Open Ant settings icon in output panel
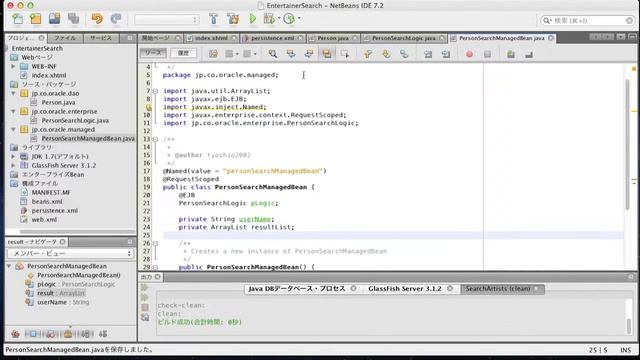640x360 pixels. point(144,317)
